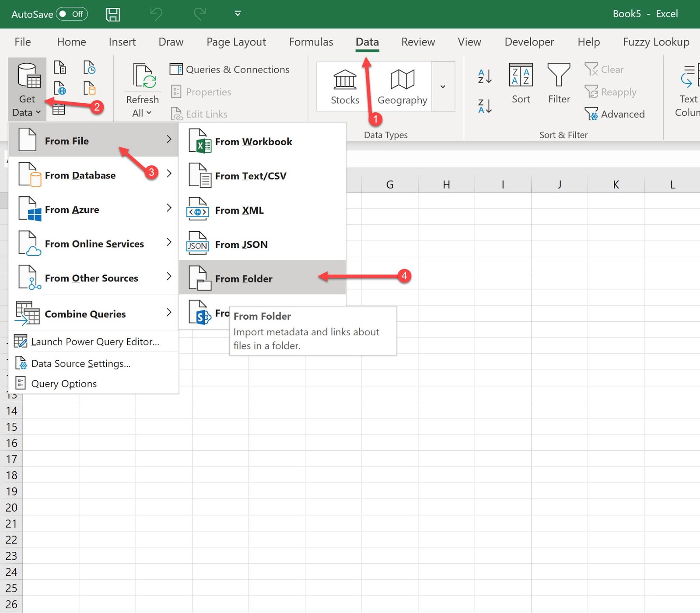Switch to the Formulas ribbon tab
The height and width of the screenshot is (613, 700).
(311, 42)
